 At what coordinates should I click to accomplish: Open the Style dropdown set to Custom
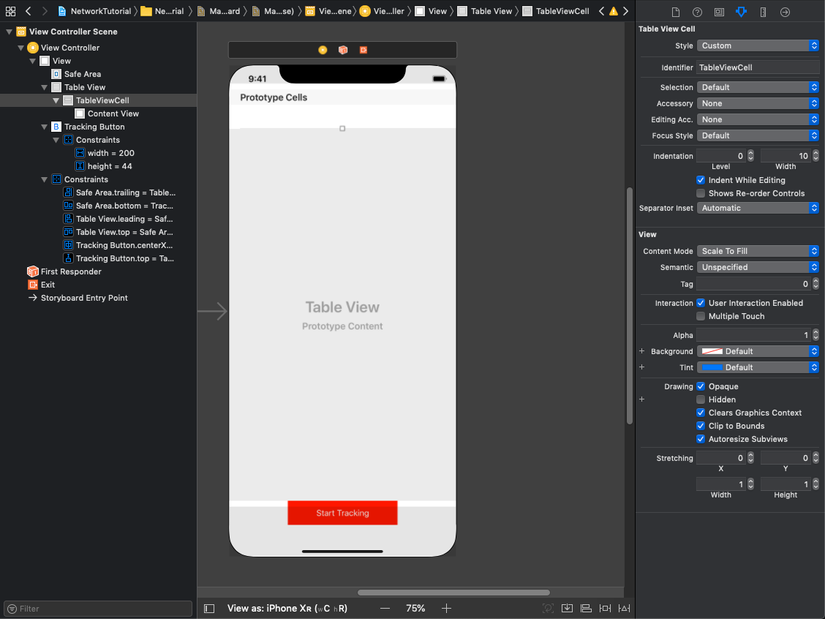tap(758, 46)
